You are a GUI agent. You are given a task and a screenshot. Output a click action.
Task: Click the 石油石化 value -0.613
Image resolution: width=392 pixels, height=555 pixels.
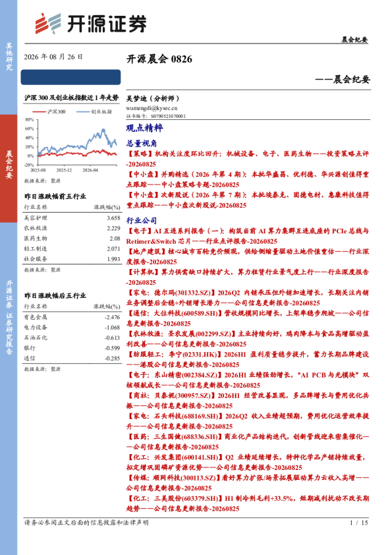pos(113,337)
